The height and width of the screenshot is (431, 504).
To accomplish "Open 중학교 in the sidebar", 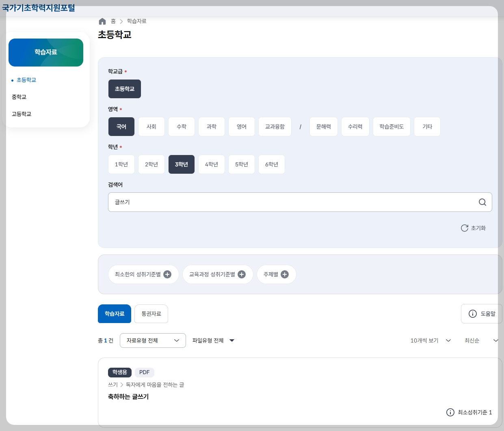I will pos(19,97).
